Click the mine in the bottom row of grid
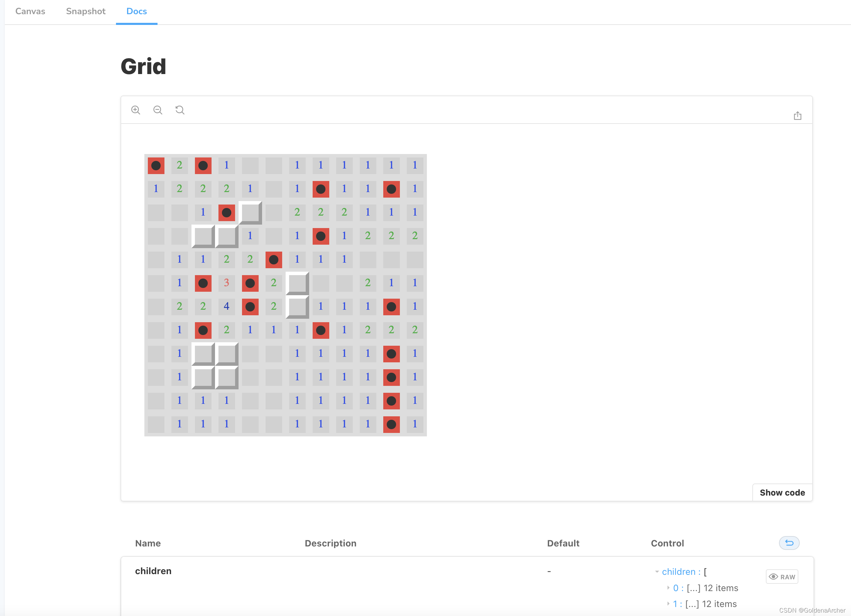 point(391,424)
